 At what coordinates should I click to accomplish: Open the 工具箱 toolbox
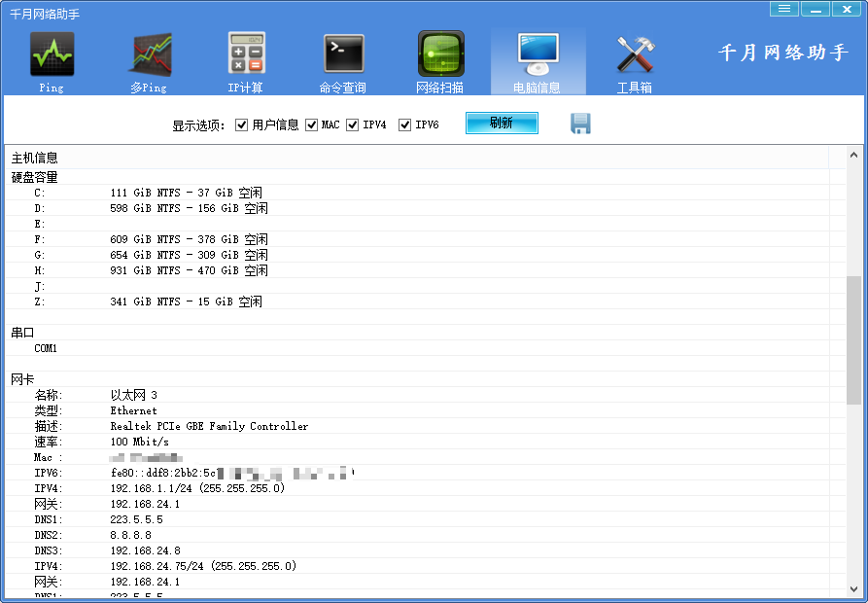coord(635,62)
